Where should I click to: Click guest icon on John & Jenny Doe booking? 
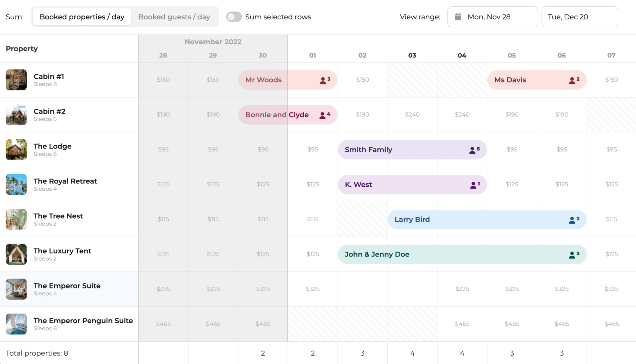click(x=572, y=255)
